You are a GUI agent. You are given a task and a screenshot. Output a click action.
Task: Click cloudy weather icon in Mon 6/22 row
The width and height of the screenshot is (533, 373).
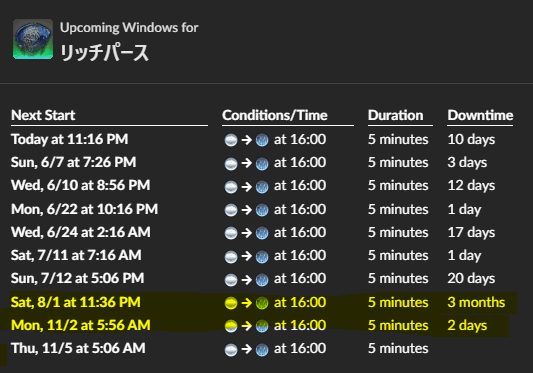point(231,210)
